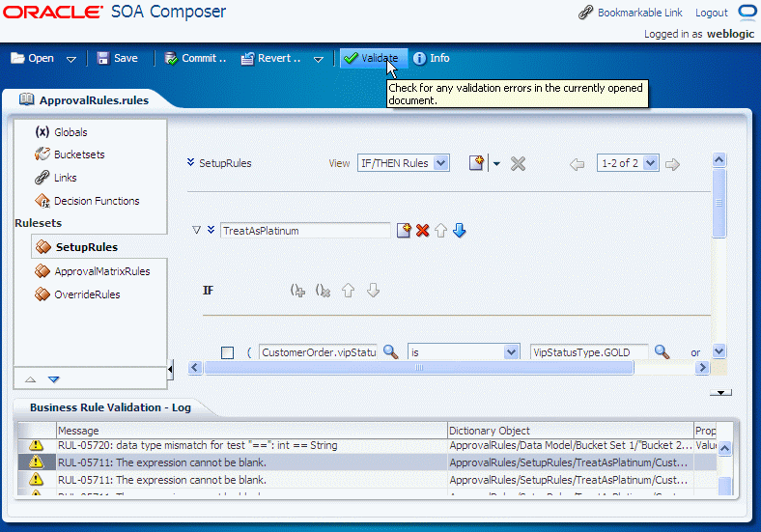Click the Logout link

[711, 14]
